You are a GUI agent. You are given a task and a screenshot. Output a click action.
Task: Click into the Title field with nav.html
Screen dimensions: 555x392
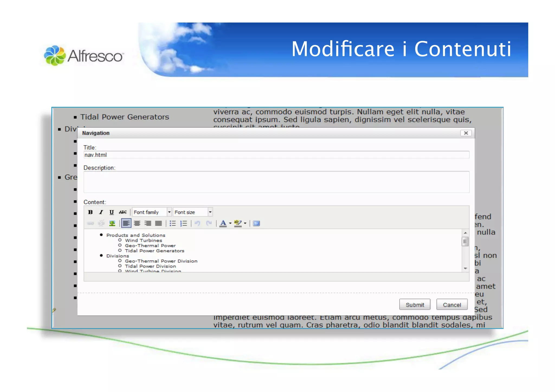click(x=276, y=155)
